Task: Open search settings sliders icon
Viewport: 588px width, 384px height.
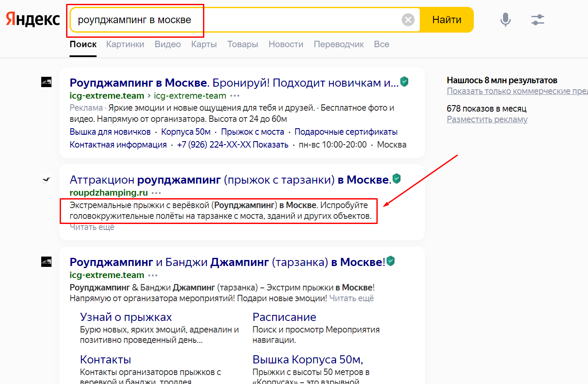Action: coord(537,20)
